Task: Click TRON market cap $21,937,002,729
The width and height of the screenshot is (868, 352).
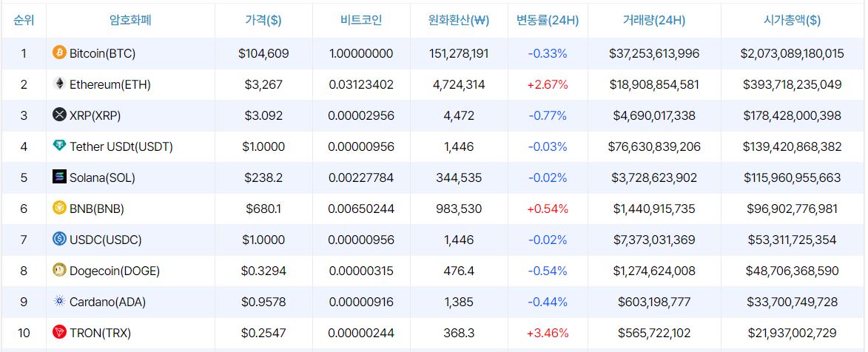Action: 793,333
